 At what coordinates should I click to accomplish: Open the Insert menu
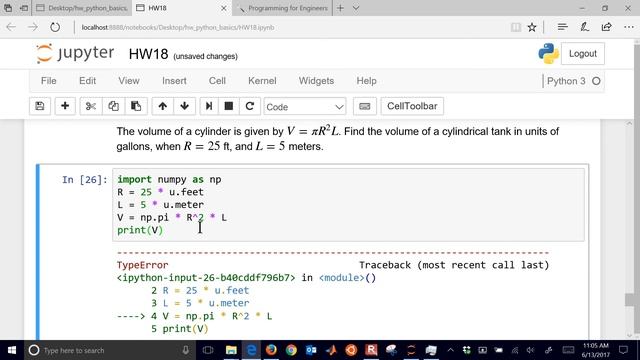(x=174, y=81)
